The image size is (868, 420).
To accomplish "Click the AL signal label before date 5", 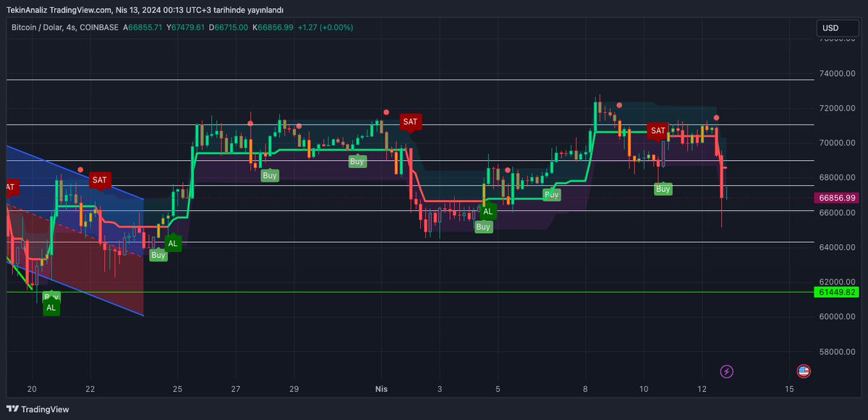I will [488, 212].
